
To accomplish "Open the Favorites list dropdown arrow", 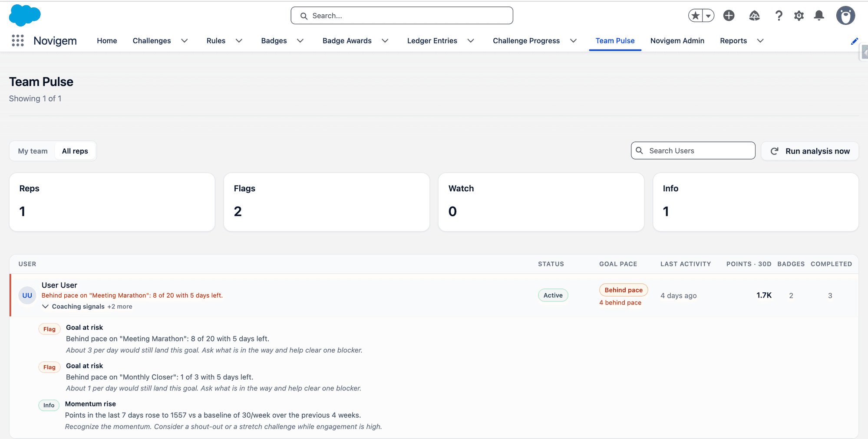I will (x=708, y=16).
